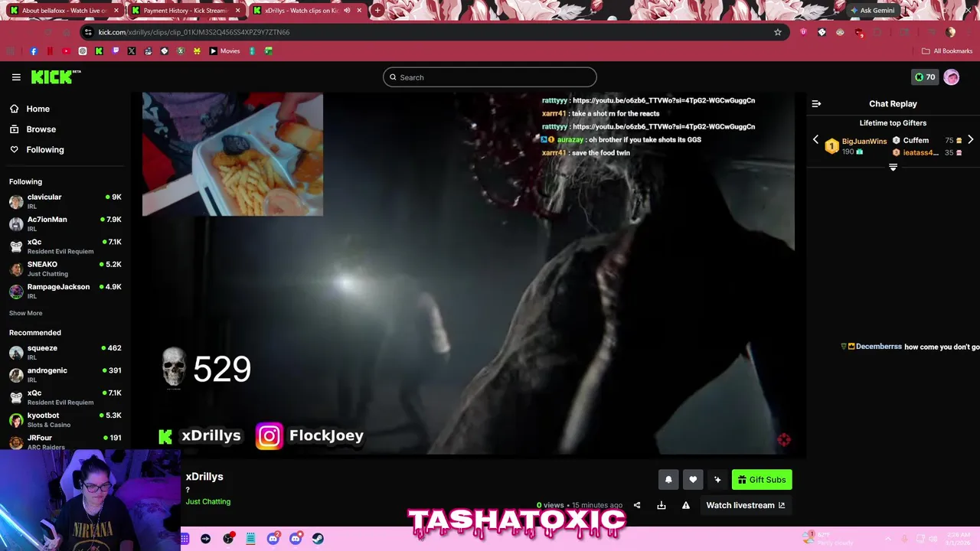Open the Kick hamburger menu
This screenshot has height=551, width=980.
pyautogui.click(x=16, y=77)
